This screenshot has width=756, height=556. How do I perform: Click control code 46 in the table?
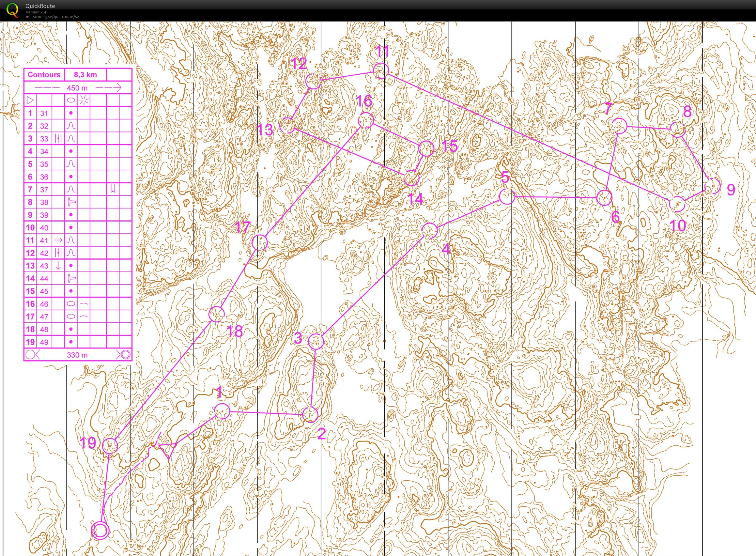[x=44, y=304]
